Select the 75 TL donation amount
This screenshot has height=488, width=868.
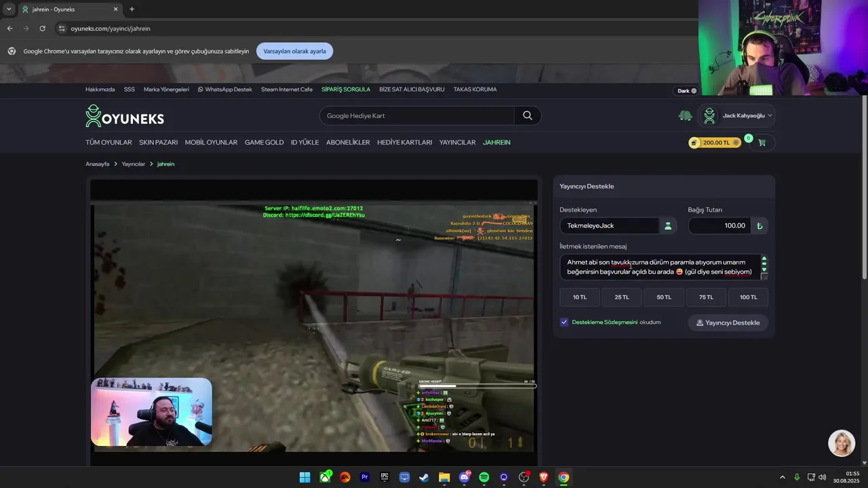(x=707, y=297)
